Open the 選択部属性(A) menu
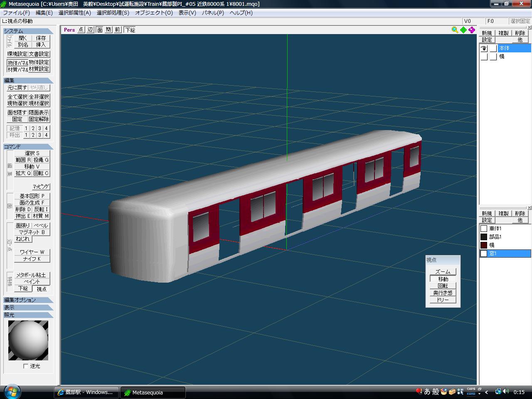This screenshot has height=399, width=532. coord(74,13)
